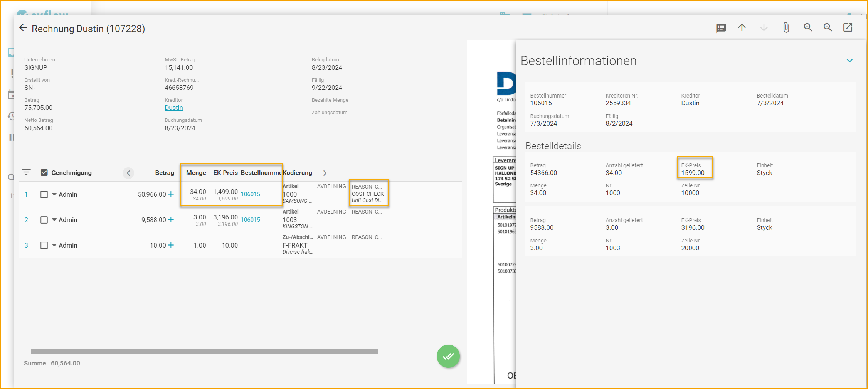The height and width of the screenshot is (389, 868).
Task: Click the horizontal scrollbar above Summe
Action: 204,352
